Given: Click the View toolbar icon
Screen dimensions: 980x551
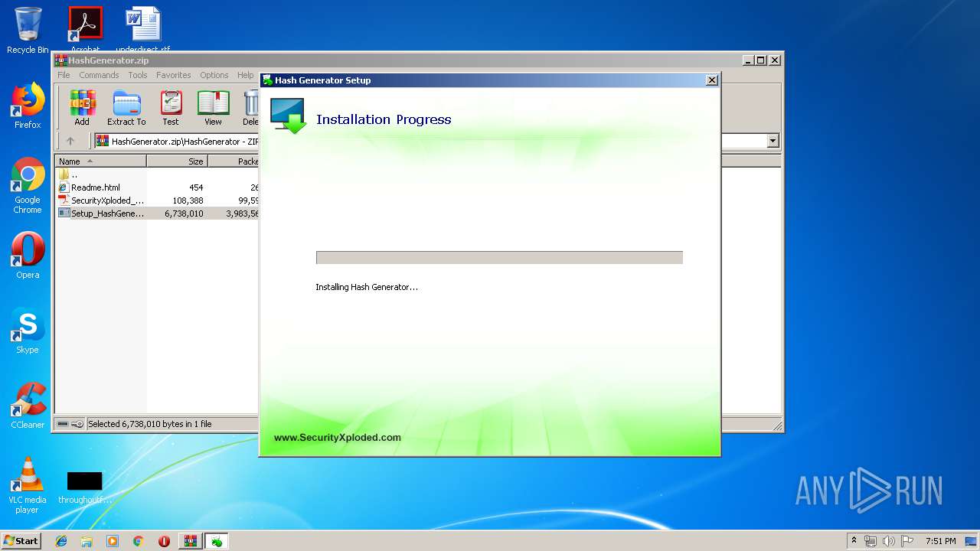Looking at the screenshot, I should click(213, 107).
